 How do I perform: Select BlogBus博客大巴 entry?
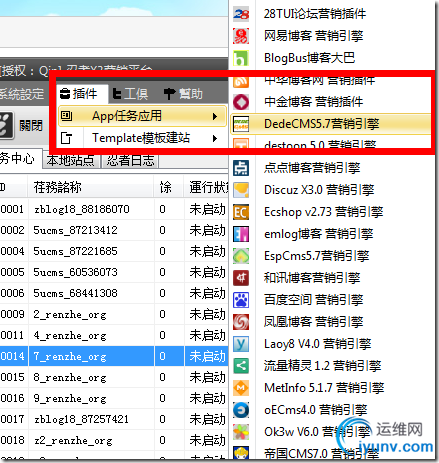pos(309,58)
